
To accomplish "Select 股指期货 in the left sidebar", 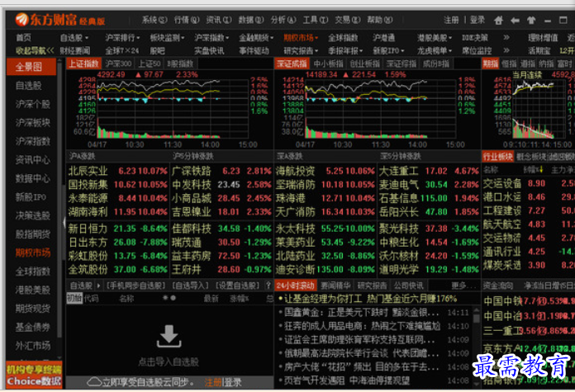I will click(33, 234).
